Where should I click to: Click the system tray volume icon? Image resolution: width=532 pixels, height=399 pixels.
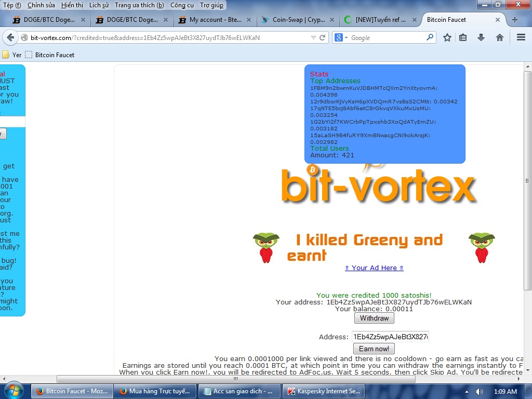(479, 392)
